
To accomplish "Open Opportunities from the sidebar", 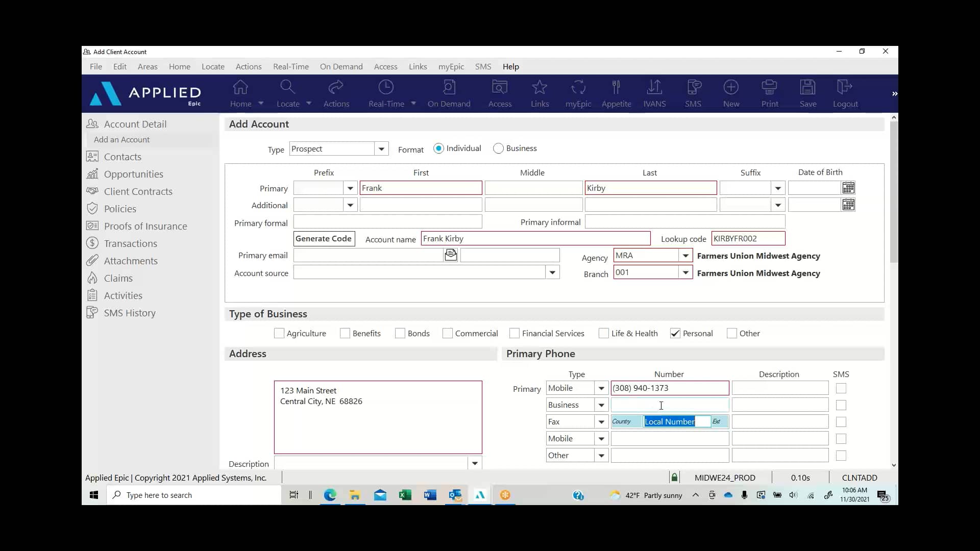I will pos(134,174).
